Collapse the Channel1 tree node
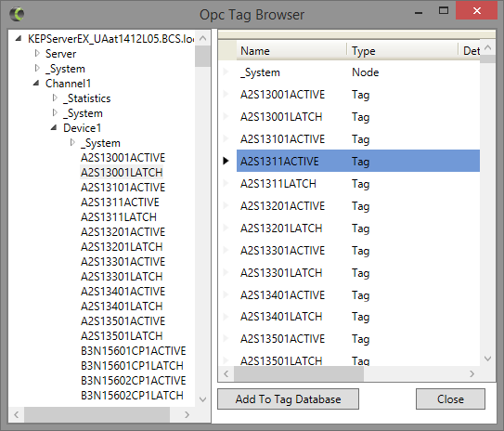Viewport: 504px width, 431px height. (x=36, y=83)
